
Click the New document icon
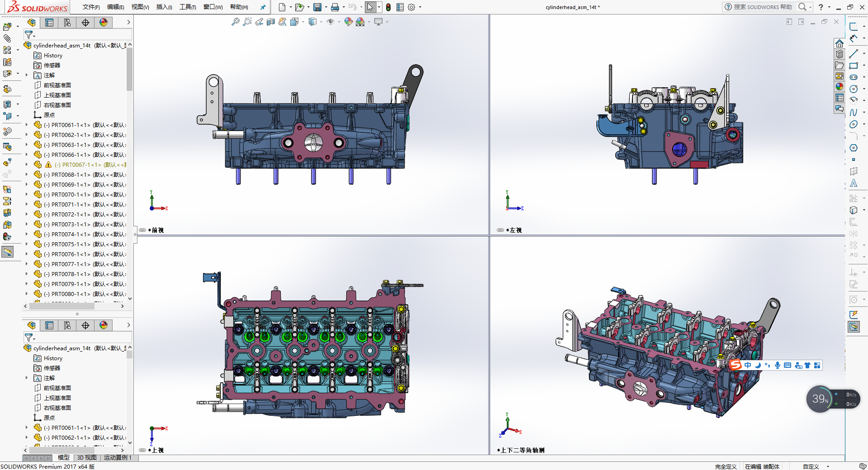point(282,7)
